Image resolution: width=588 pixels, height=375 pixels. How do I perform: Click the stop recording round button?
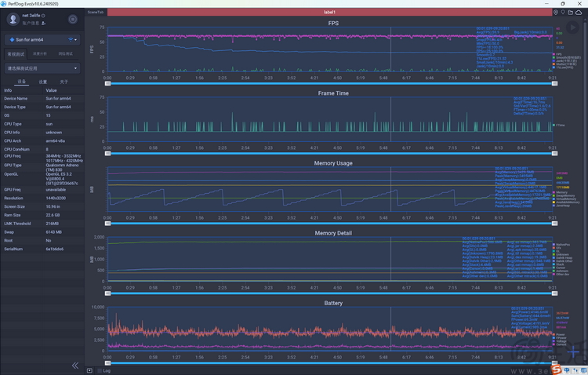(x=73, y=19)
